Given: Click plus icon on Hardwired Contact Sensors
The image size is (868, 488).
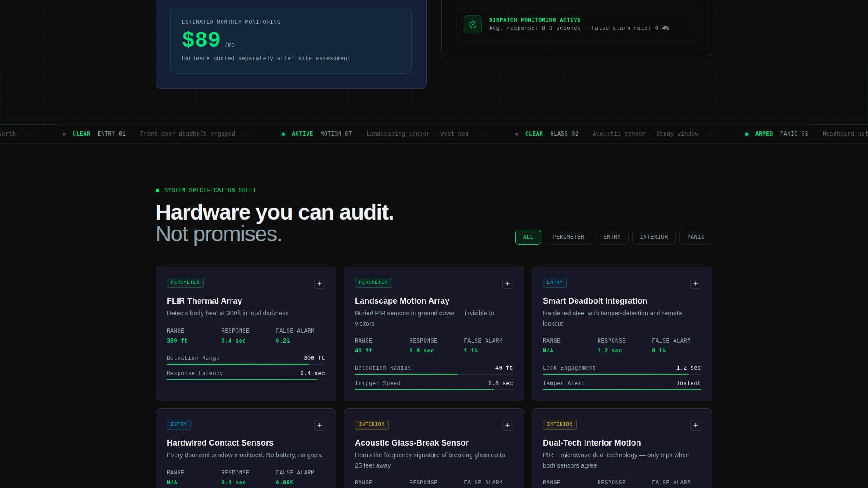Looking at the screenshot, I should coord(319,425).
